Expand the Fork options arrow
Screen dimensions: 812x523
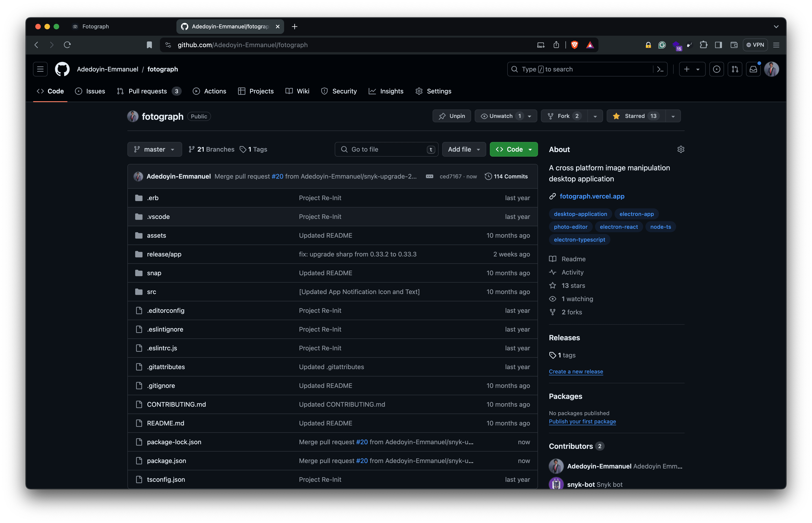(595, 116)
